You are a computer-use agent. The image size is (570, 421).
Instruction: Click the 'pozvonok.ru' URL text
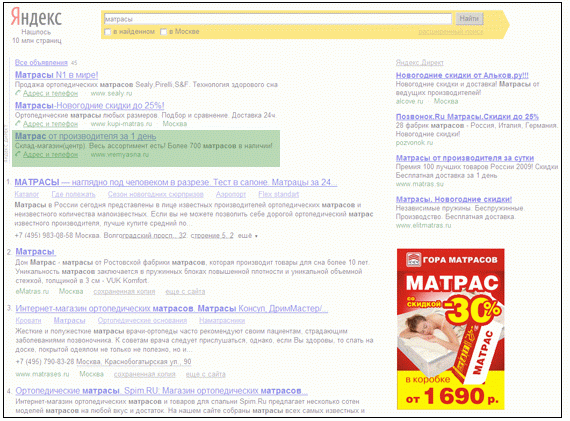pyautogui.click(x=414, y=143)
